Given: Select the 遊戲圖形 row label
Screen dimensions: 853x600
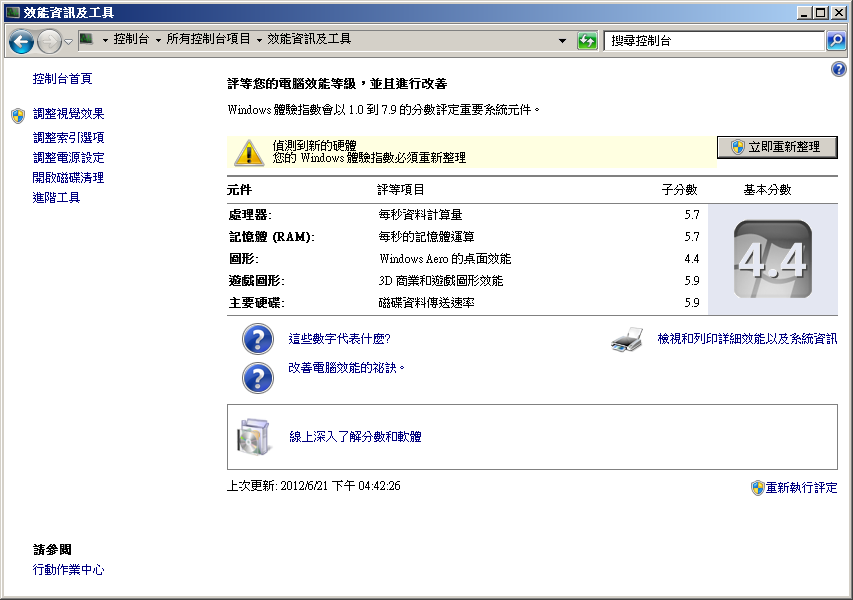Looking at the screenshot, I should [x=256, y=281].
